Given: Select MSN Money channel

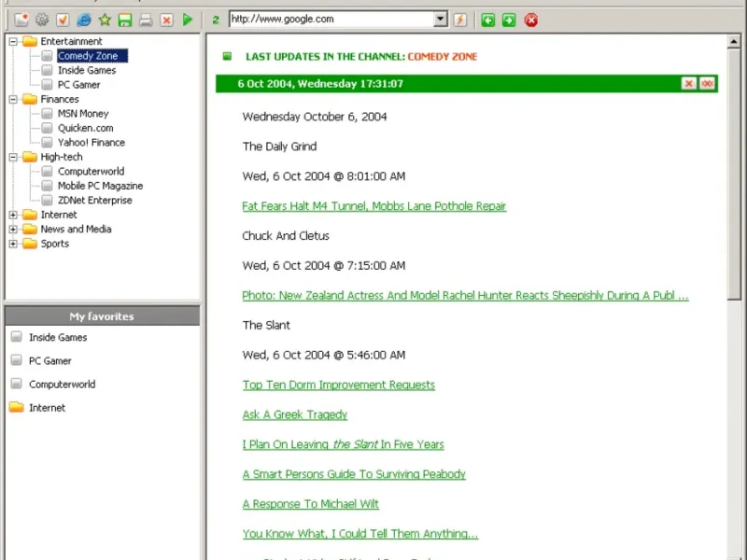Looking at the screenshot, I should [83, 113].
